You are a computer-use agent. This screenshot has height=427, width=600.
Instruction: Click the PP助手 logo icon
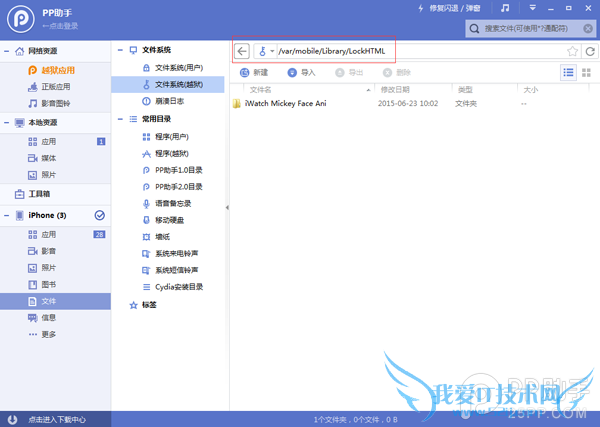[x=21, y=19]
